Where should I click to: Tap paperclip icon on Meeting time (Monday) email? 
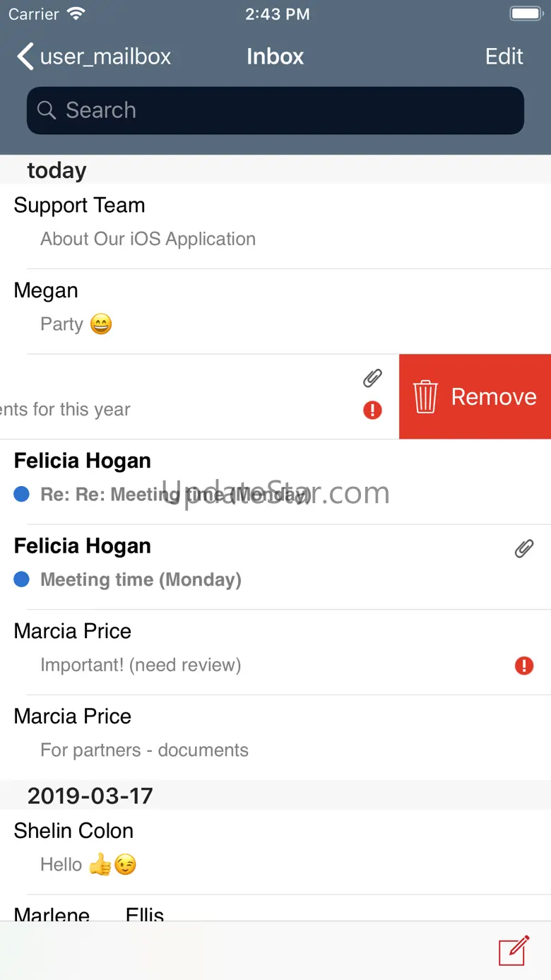click(x=523, y=548)
